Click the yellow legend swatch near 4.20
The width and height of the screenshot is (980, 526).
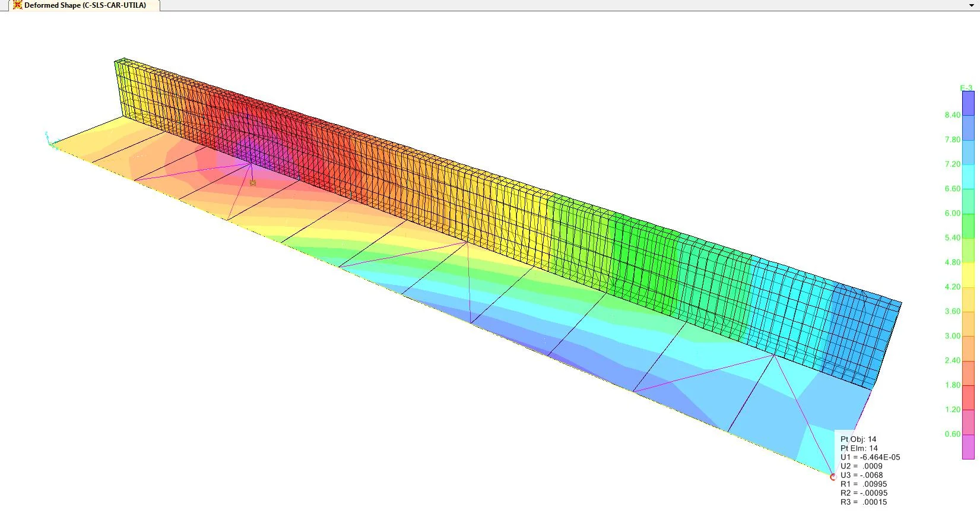pyautogui.click(x=968, y=274)
